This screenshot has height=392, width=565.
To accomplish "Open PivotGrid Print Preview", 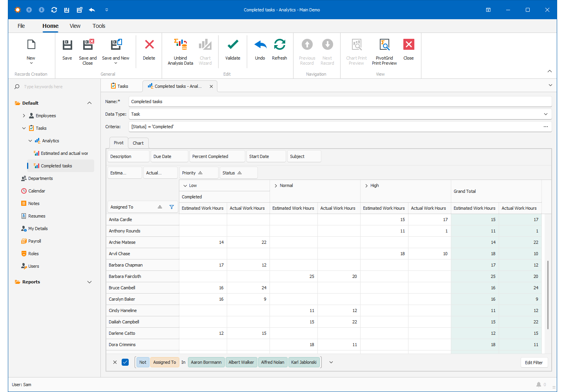I will click(384, 45).
